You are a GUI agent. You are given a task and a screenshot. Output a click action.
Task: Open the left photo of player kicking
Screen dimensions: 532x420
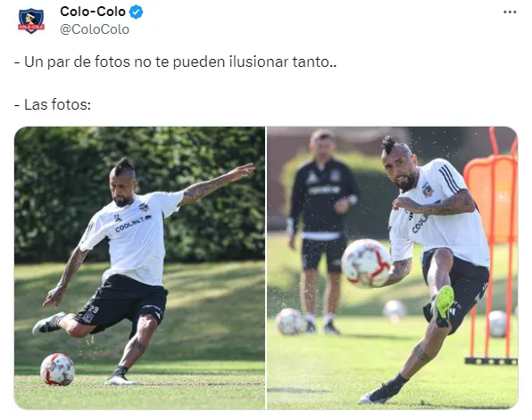139,268
